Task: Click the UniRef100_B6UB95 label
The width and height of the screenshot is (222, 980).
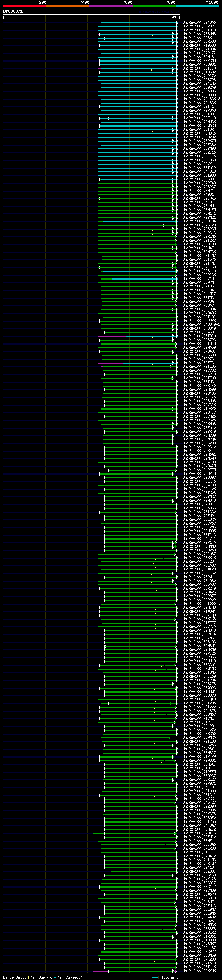Action: click(199, 531)
